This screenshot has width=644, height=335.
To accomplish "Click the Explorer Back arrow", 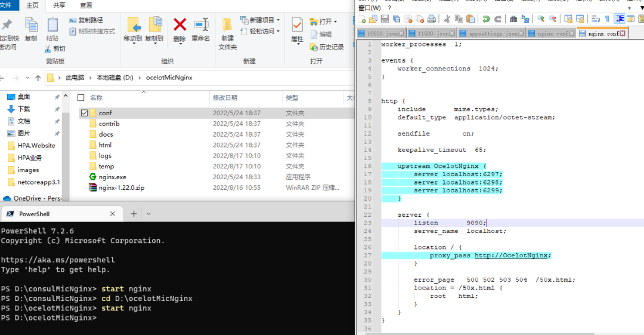I will click(x=2, y=78).
